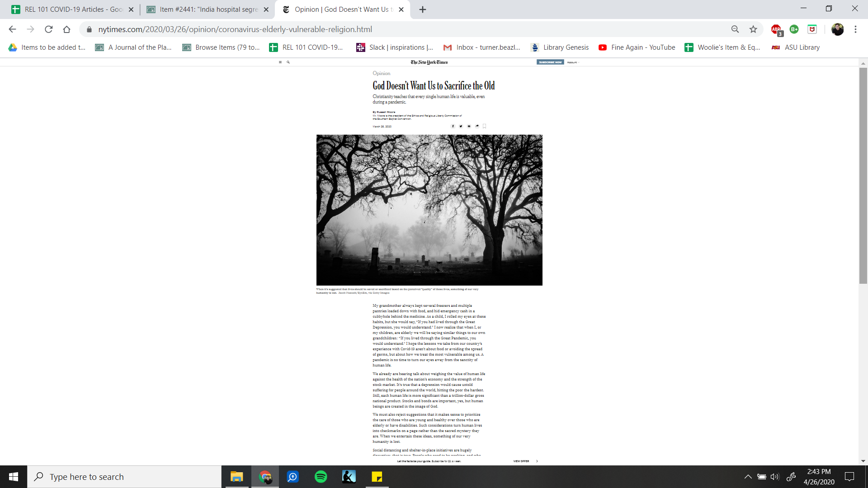Share article via Twitter icon
The height and width of the screenshot is (488, 868).
(x=461, y=127)
